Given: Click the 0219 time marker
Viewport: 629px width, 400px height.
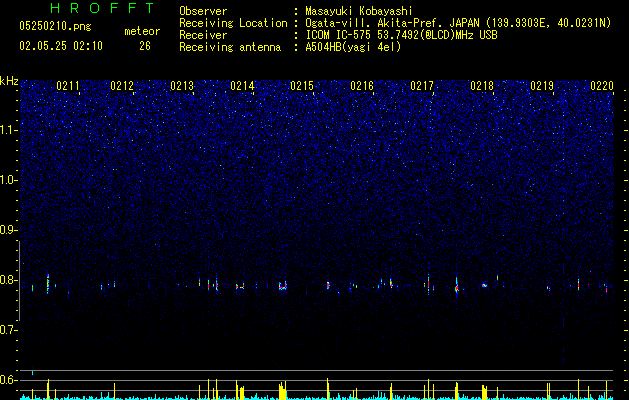Looking at the screenshot, I should (542, 86).
